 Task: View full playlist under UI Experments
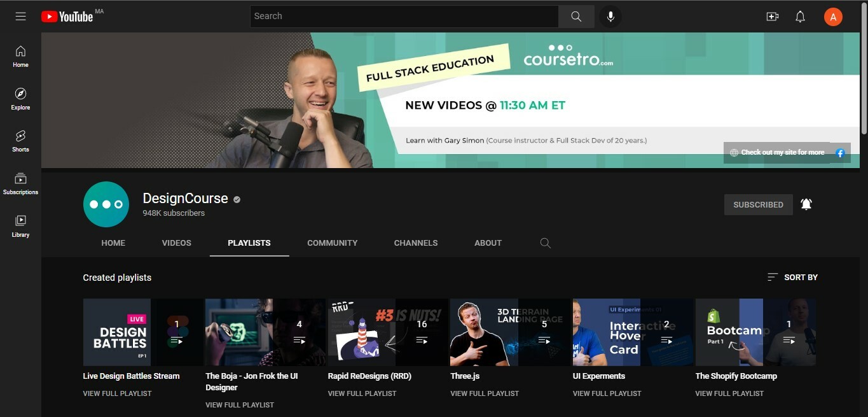point(607,393)
